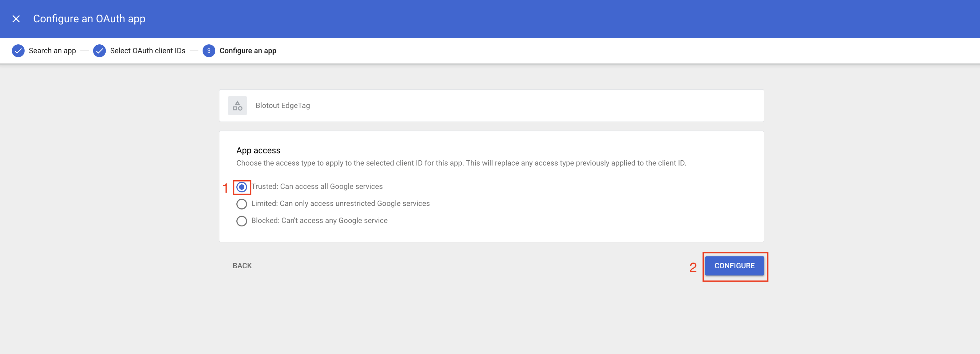The image size is (980, 354).
Task: Click the 'Limited: Can only access unrestricted' label
Action: (340, 203)
